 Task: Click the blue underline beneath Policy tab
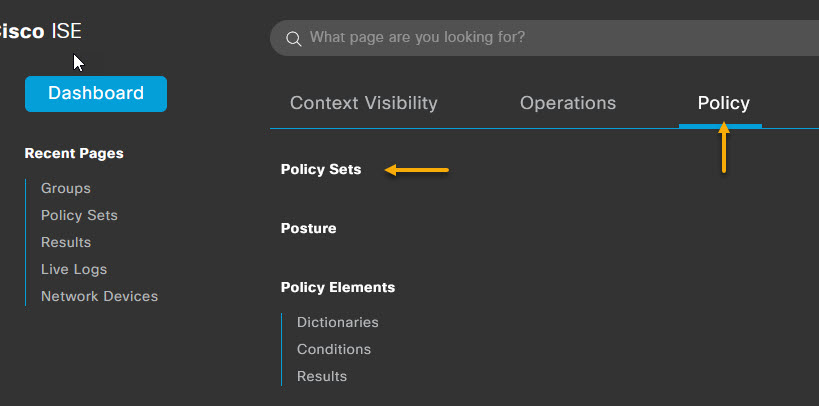coord(720,126)
